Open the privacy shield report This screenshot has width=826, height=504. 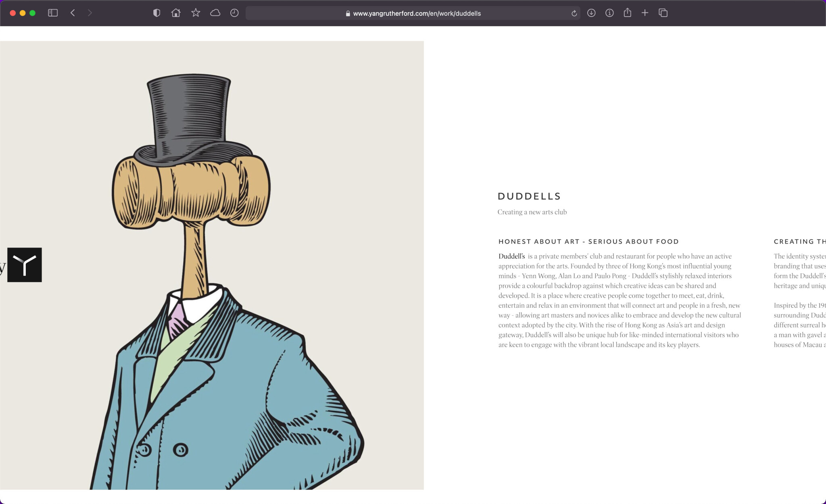coord(156,13)
